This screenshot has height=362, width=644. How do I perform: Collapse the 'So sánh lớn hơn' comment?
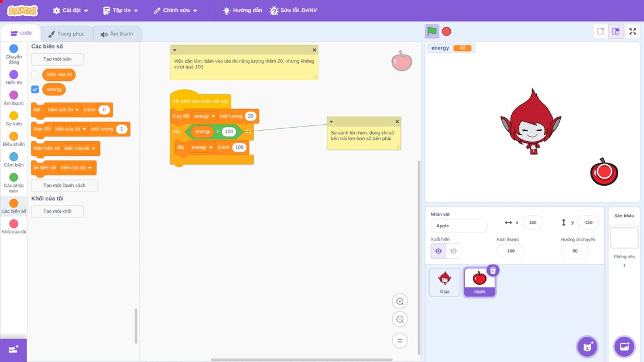click(331, 122)
